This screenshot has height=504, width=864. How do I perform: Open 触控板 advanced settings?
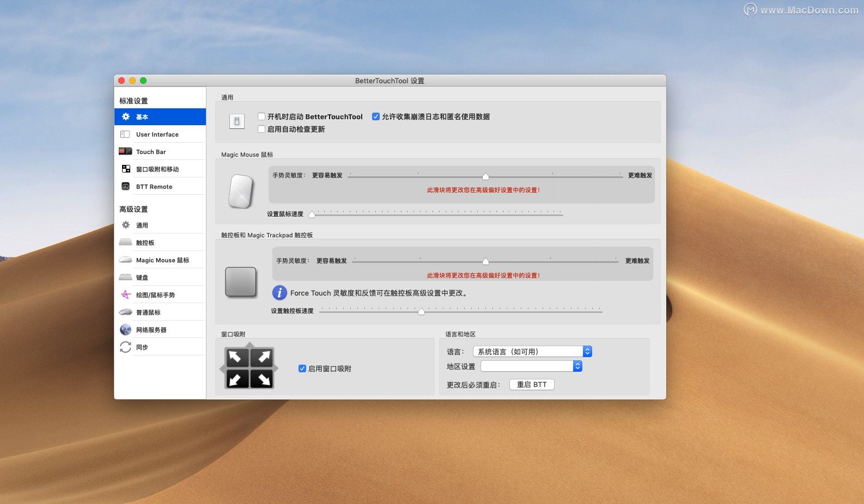(160, 242)
